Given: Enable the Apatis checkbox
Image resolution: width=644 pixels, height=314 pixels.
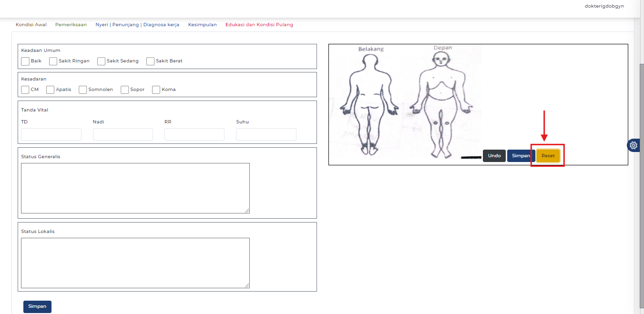Looking at the screenshot, I should tap(50, 90).
